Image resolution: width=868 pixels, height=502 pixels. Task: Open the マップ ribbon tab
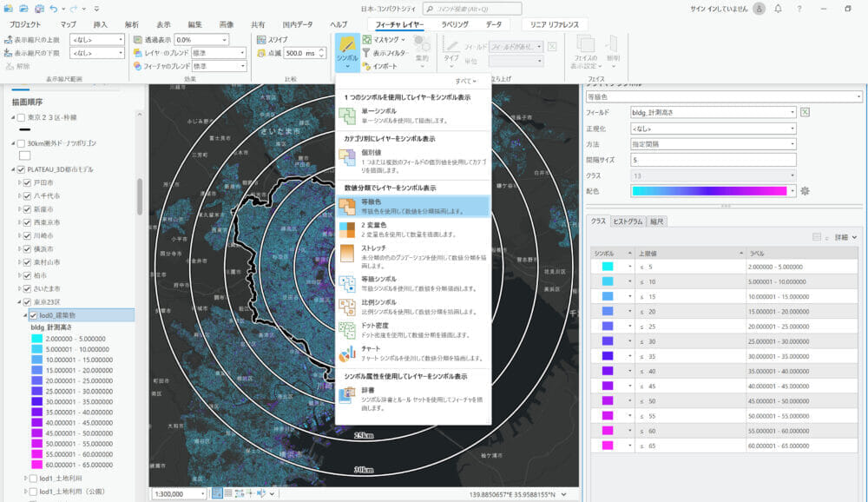69,24
